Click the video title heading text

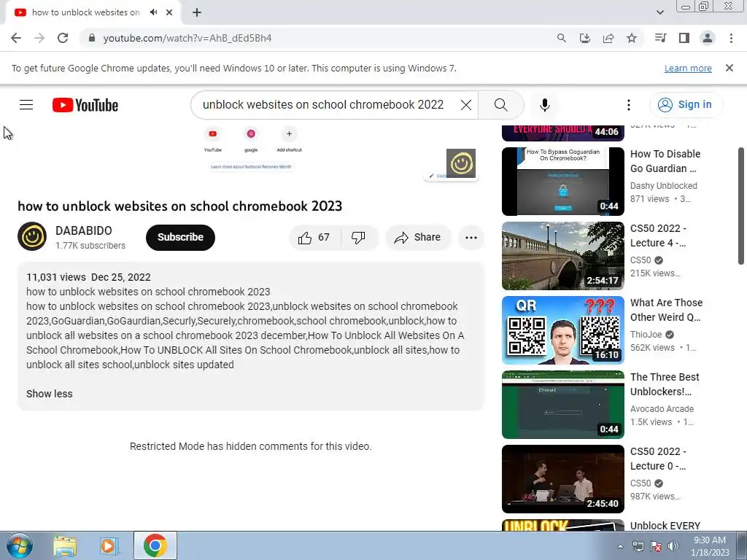[x=180, y=206]
